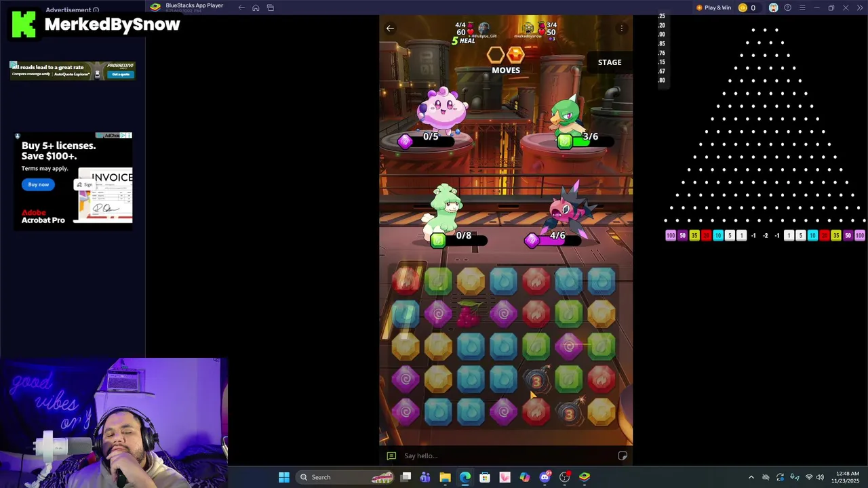Click Buy now on the Adobe ad

point(39,184)
